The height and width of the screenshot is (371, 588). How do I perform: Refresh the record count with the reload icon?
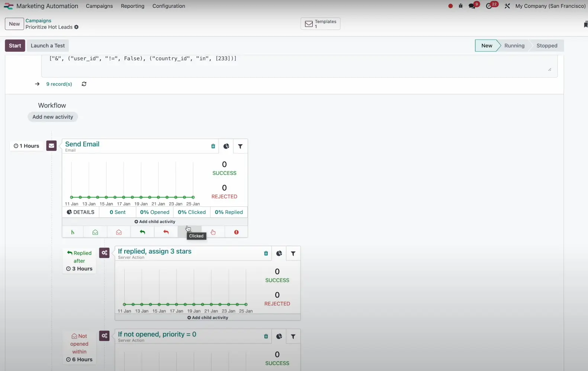tap(84, 84)
